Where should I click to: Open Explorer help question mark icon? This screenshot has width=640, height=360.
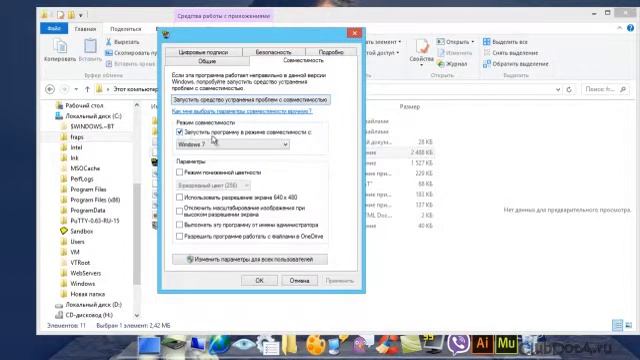click(x=630, y=28)
